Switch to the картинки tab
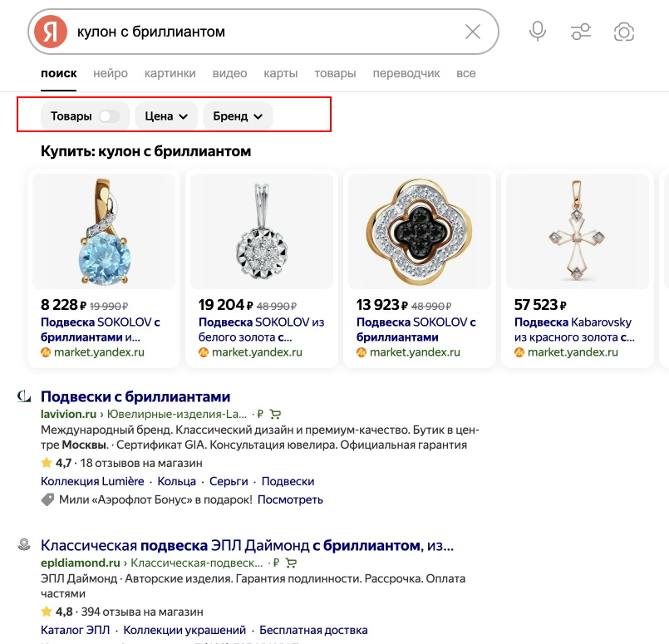This screenshot has height=644, width=669. point(170,73)
